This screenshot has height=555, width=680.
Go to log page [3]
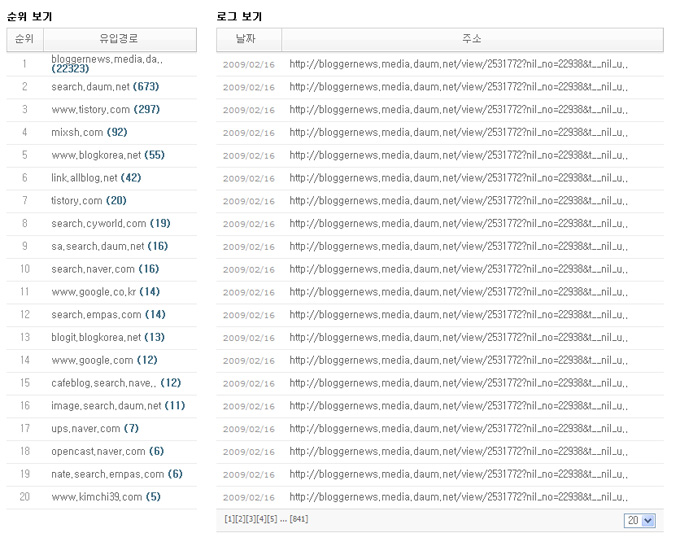click(x=251, y=519)
